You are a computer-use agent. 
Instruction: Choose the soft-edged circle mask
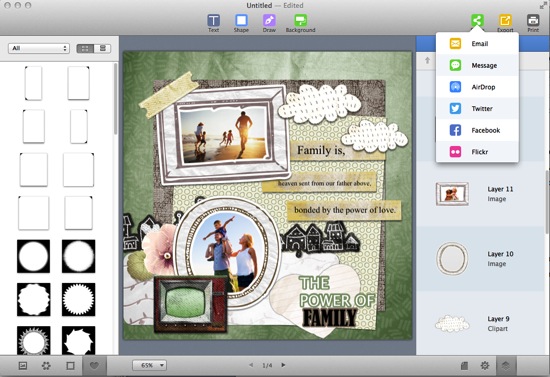click(78, 256)
